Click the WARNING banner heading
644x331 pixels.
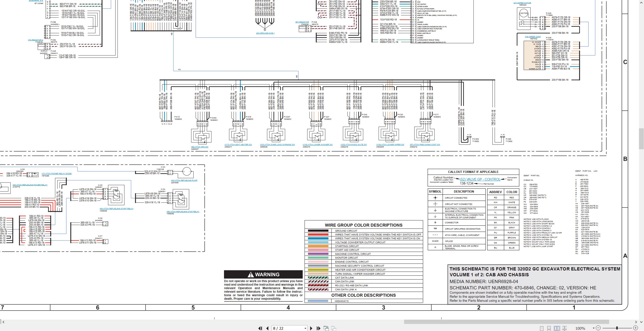[x=263, y=275]
